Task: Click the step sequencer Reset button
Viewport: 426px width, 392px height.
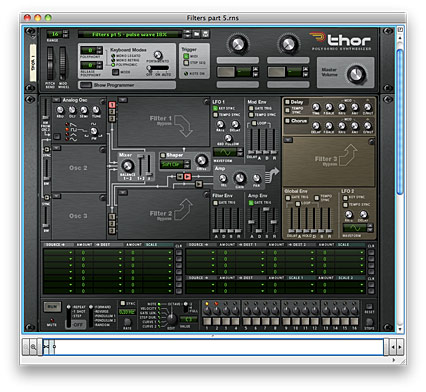Action: (x=369, y=306)
